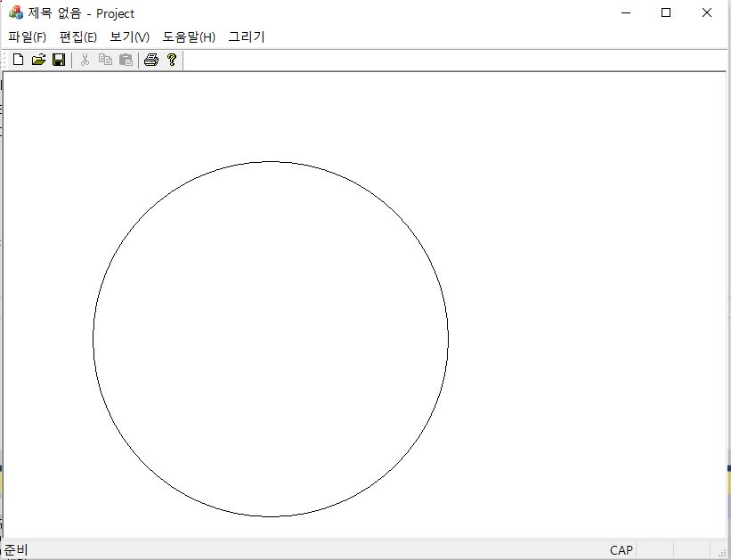
Task: Click the toolbar gripper handle
Action: [x=5, y=60]
